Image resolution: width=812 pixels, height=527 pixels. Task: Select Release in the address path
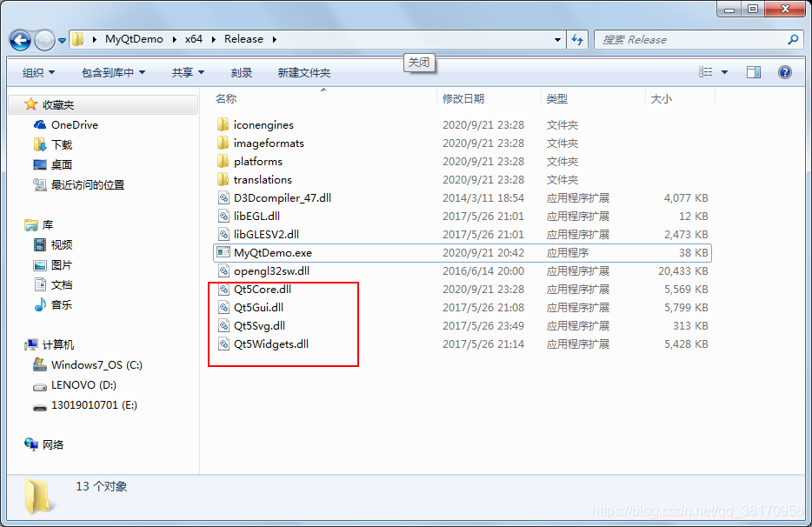[243, 39]
